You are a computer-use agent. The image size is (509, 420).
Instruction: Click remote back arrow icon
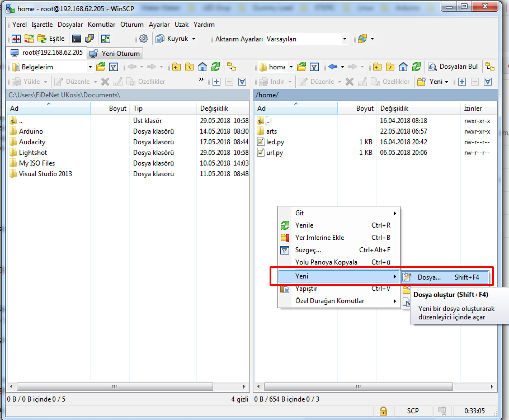coord(333,67)
